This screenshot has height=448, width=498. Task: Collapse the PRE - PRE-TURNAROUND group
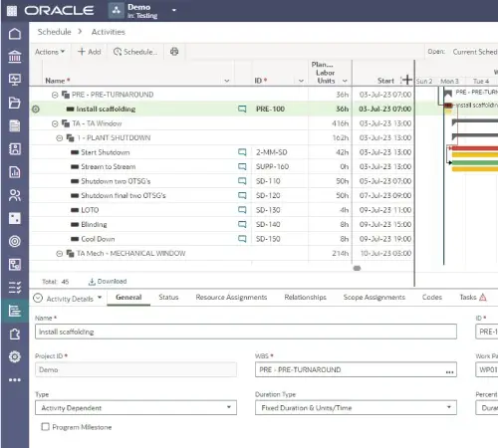pos(55,95)
